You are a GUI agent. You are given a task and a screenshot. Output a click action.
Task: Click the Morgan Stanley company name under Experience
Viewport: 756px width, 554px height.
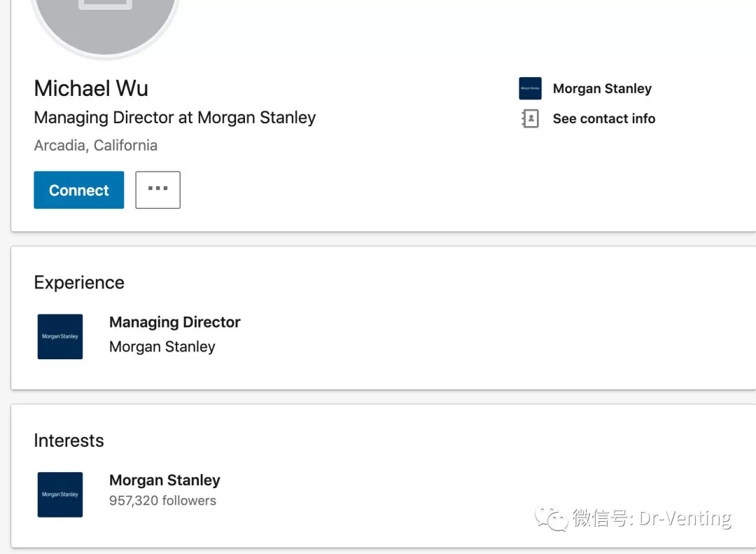[x=162, y=347]
